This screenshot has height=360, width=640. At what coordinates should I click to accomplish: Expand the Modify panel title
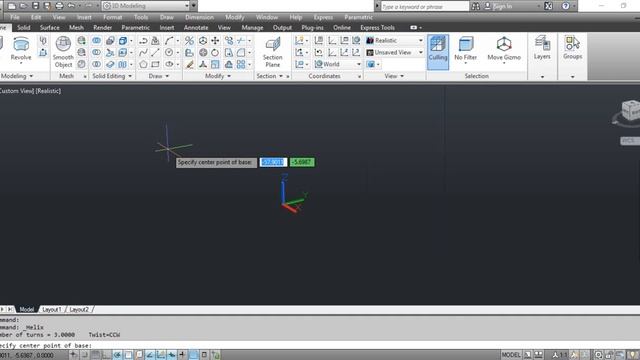(218, 76)
